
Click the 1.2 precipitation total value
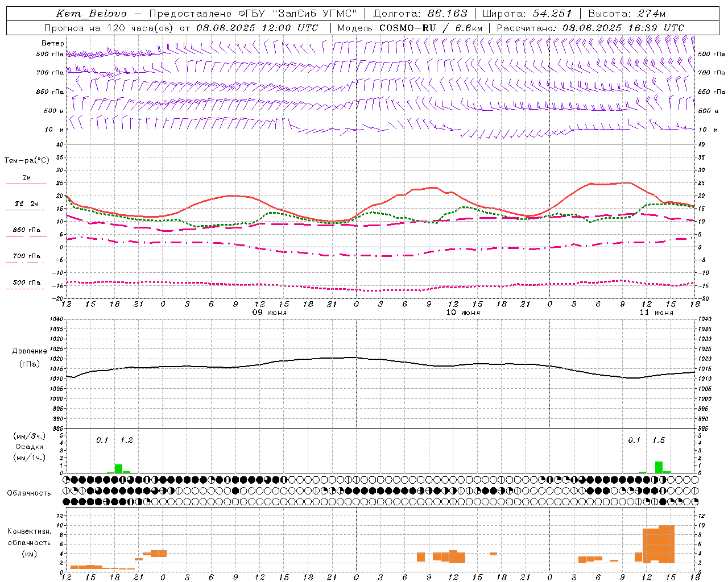[x=126, y=440]
